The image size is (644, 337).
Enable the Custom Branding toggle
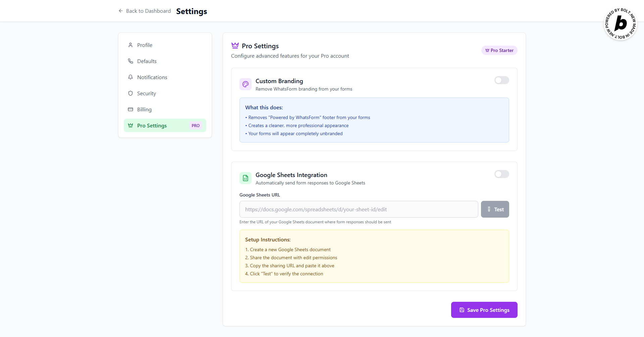click(x=501, y=80)
